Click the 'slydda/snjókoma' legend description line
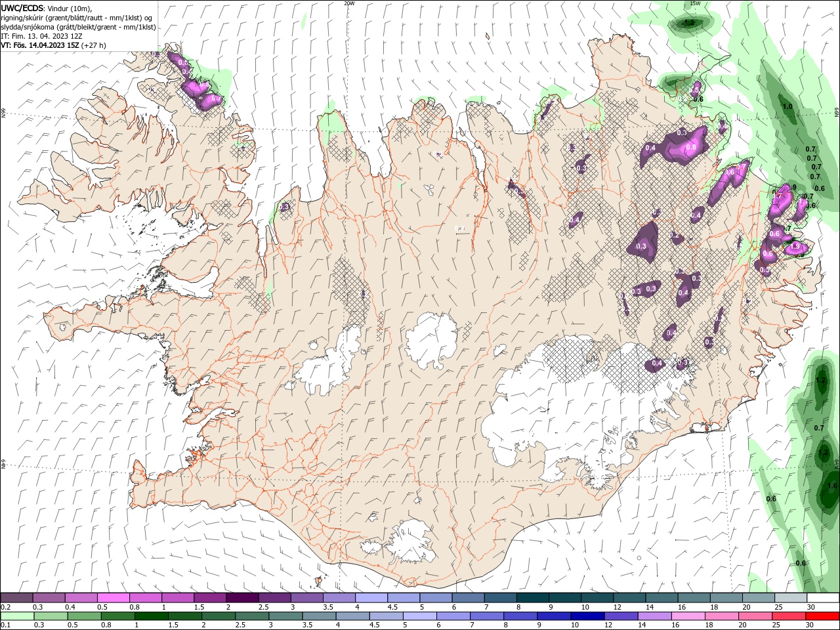 pyautogui.click(x=79, y=27)
